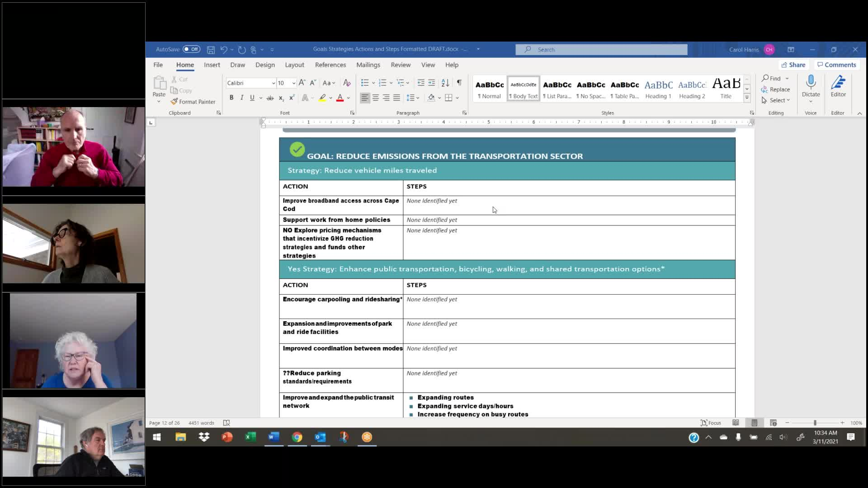Open the font size dropdown
Image resolution: width=868 pixels, height=488 pixels.
tap(294, 83)
